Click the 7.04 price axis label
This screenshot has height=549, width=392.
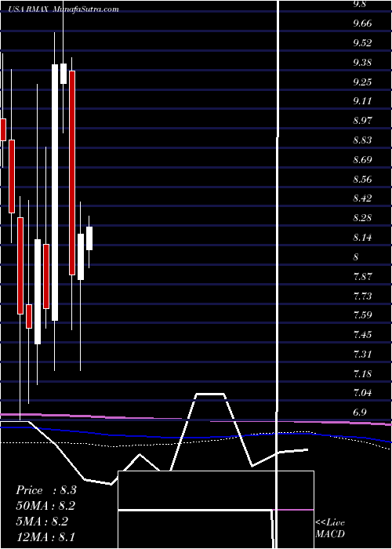[362, 393]
